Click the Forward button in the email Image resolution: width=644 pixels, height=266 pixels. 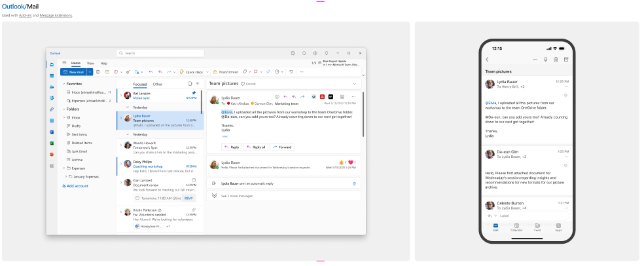[x=282, y=147]
